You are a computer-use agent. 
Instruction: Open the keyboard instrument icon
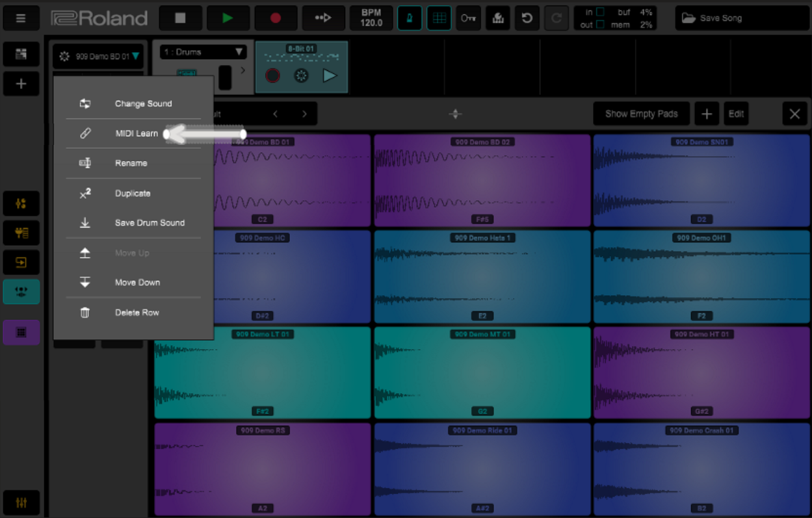click(498, 18)
